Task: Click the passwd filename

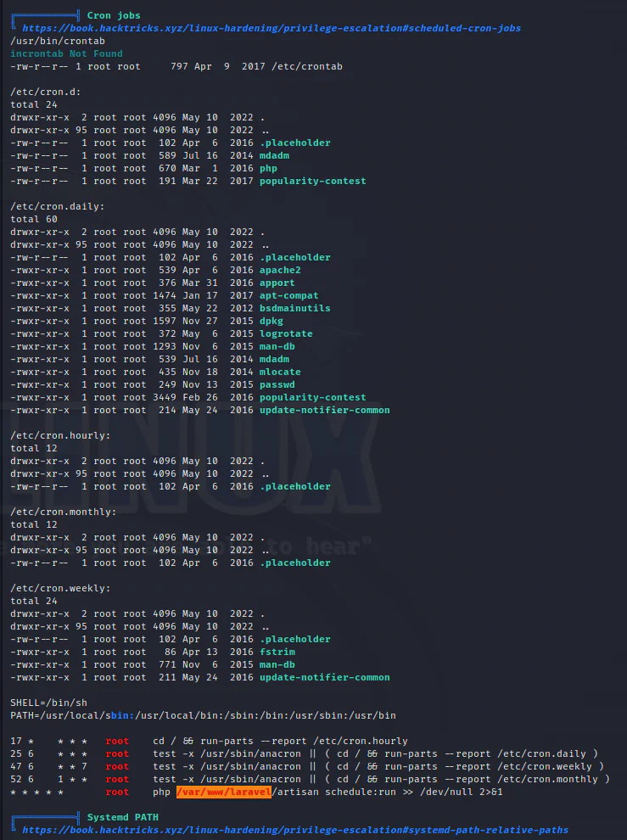Action: (277, 384)
